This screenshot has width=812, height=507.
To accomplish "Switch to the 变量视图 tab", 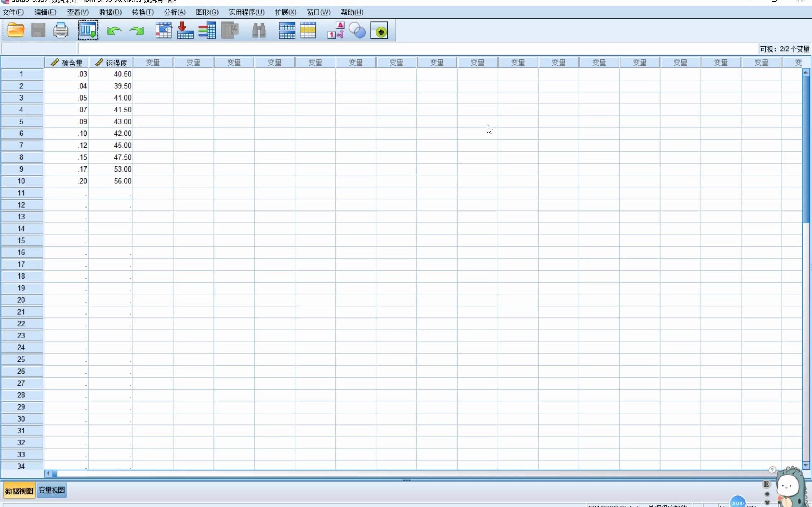I will pyautogui.click(x=52, y=490).
